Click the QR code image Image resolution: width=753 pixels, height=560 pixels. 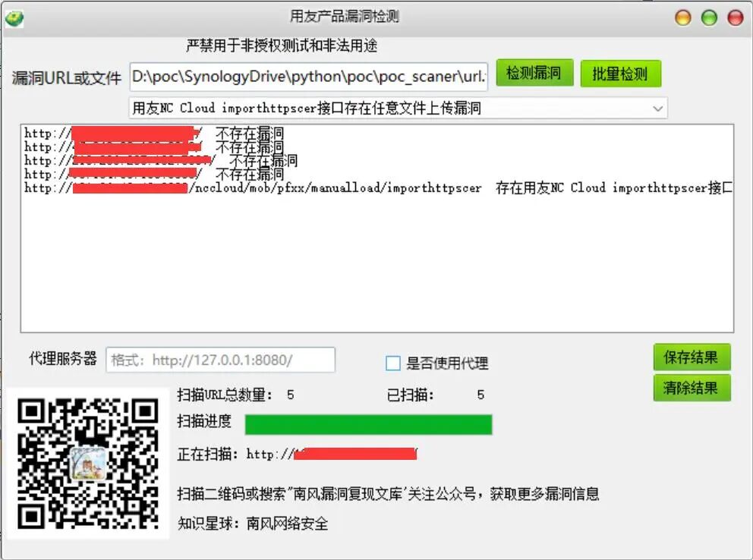[x=88, y=463]
